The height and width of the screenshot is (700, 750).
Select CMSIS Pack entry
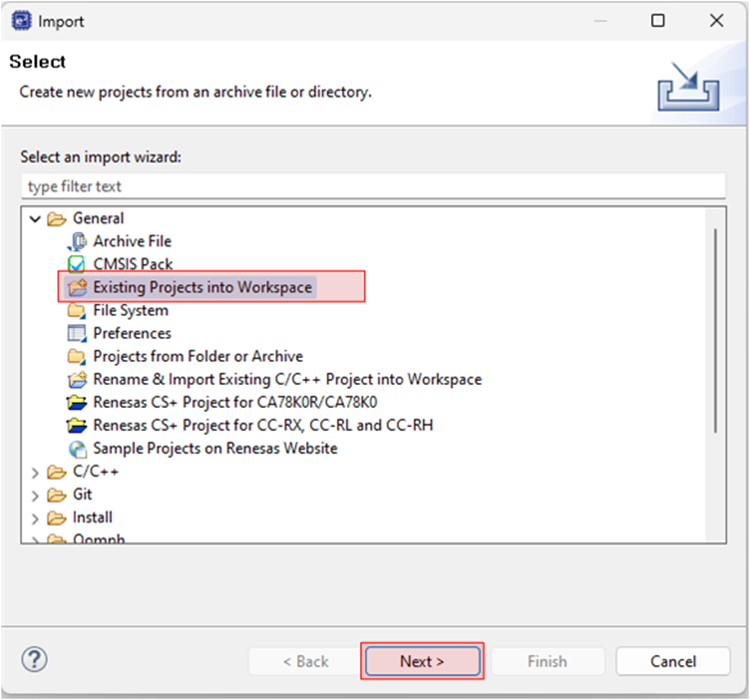(133, 264)
